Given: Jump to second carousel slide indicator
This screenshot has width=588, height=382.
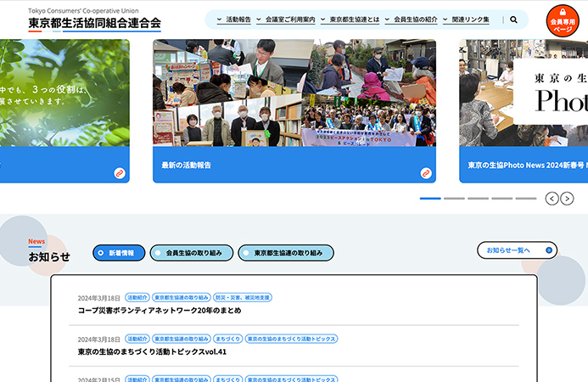Looking at the screenshot, I should (x=454, y=199).
